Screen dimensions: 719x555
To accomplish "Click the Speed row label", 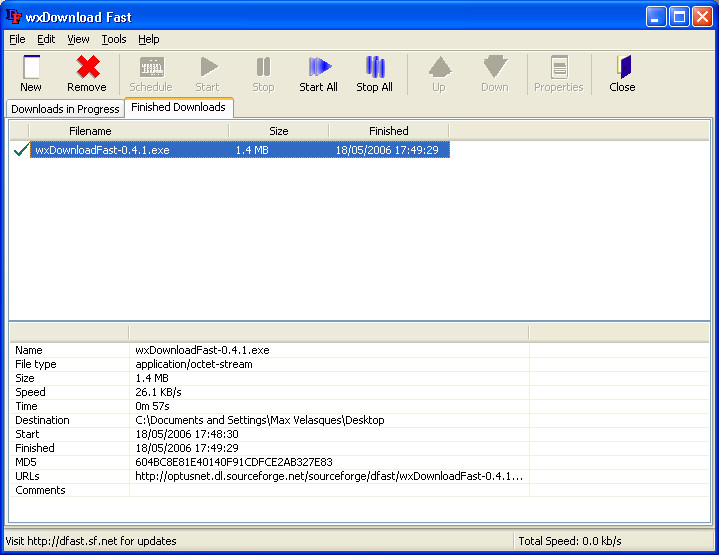I will coord(30,392).
